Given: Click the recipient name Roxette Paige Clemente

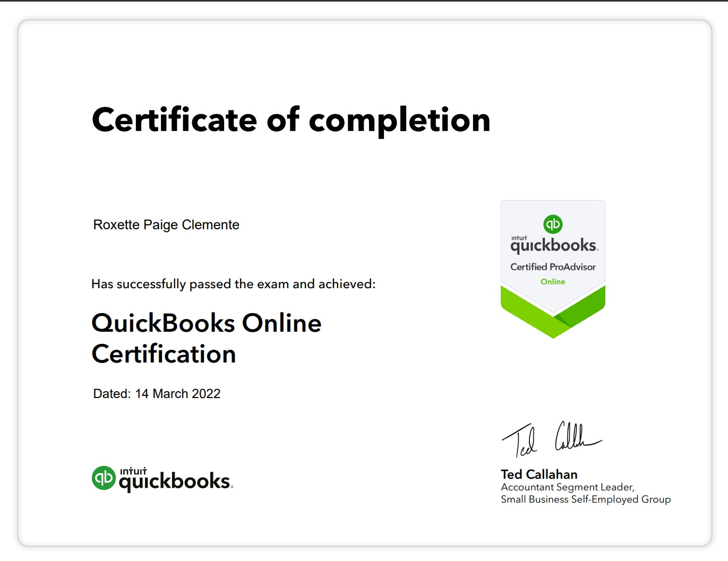Looking at the screenshot, I should pyautogui.click(x=166, y=225).
